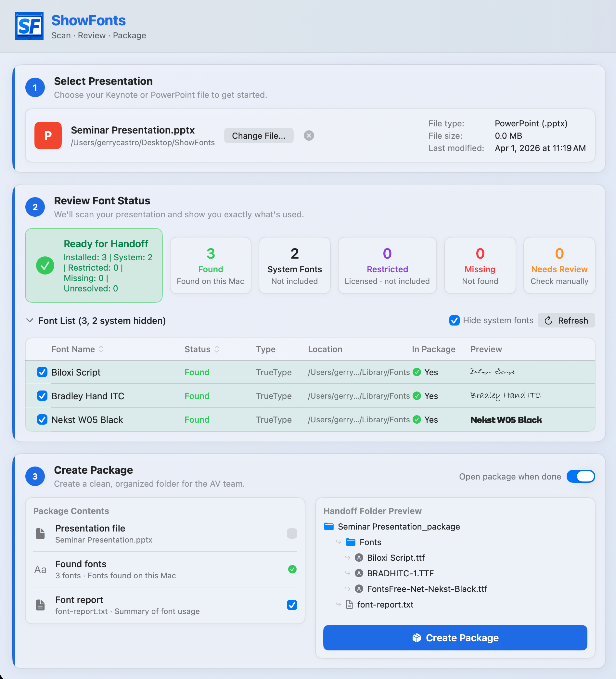The image size is (616, 679).
Task: Select FontsFree-Net-Nekst-Black.ttf in folder preview
Action: tap(427, 589)
